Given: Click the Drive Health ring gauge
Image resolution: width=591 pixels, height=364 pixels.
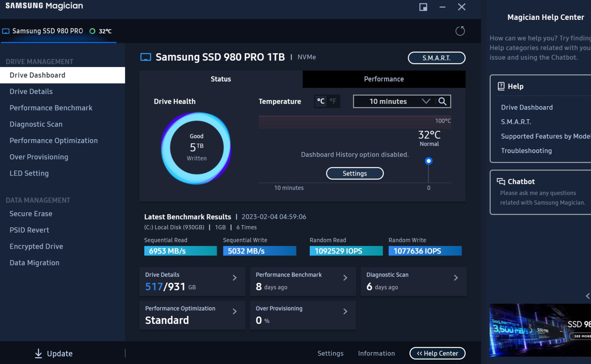Looking at the screenshot, I should 196,148.
